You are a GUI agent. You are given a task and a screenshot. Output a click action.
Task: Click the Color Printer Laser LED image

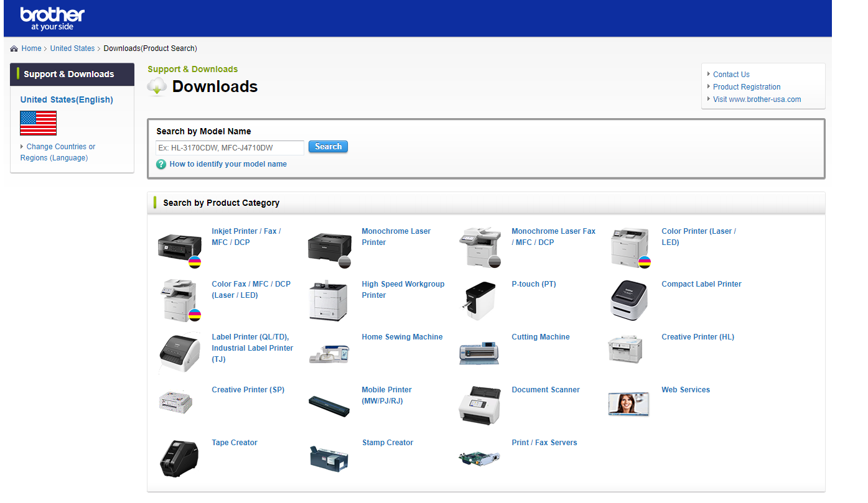tap(630, 247)
